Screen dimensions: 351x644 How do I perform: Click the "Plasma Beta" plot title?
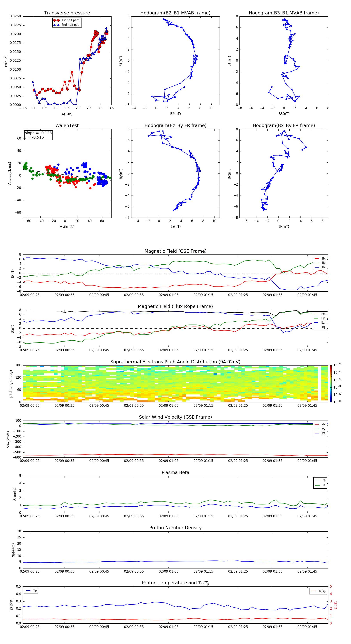[x=175, y=473]
